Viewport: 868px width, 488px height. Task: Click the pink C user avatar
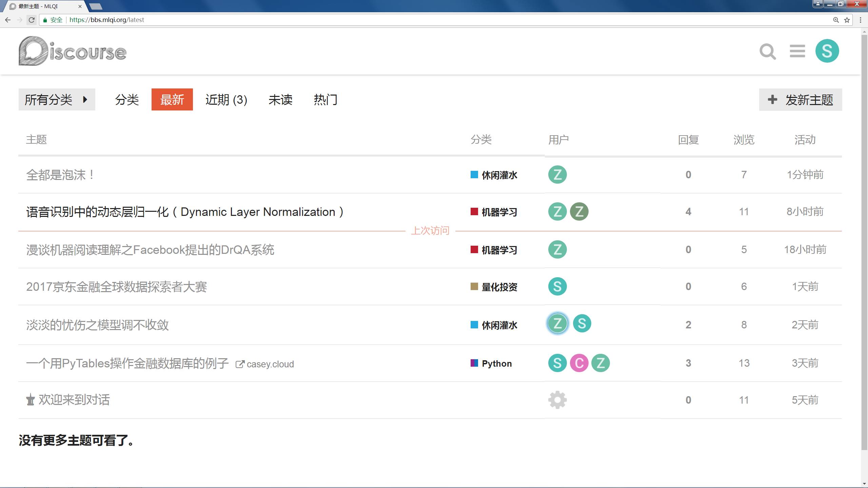tap(579, 363)
